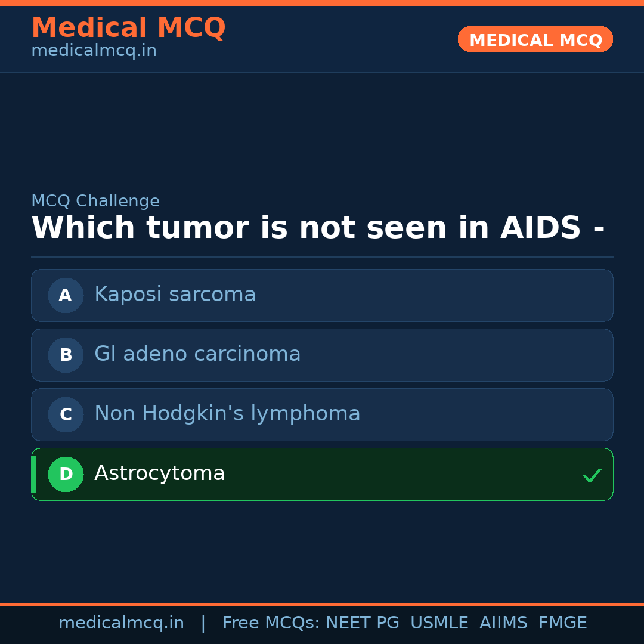Viewport: 644px width, 644px height.
Task: Open the medicalmcq.in link in the footer
Action: (x=121, y=623)
